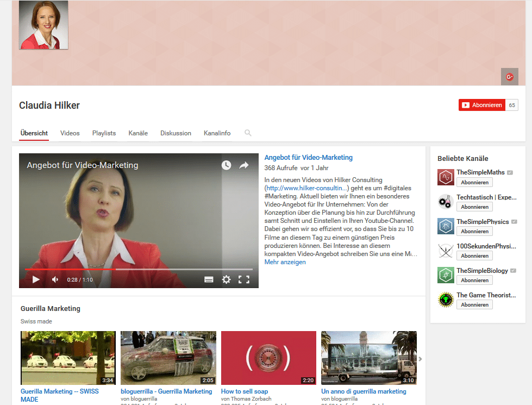Open How to sell soap thumbnail
Image resolution: width=532 pixels, height=405 pixels.
coord(268,358)
